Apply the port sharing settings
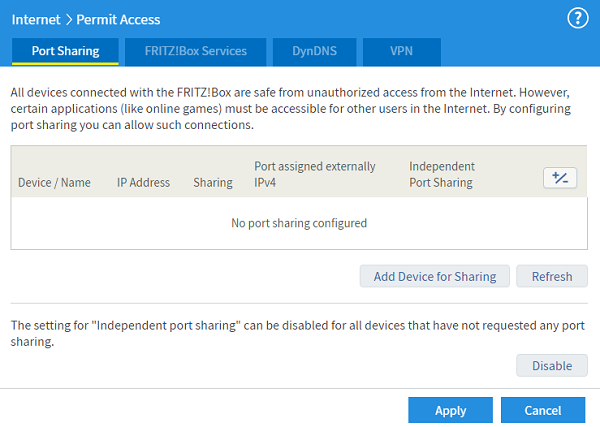The image size is (600, 427). 450,410
